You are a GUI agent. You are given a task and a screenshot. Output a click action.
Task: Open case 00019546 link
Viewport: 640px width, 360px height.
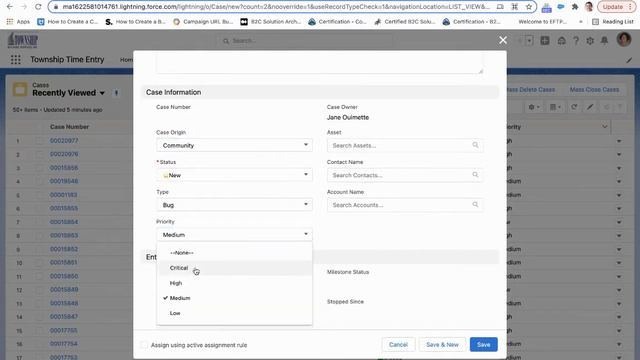click(x=64, y=181)
